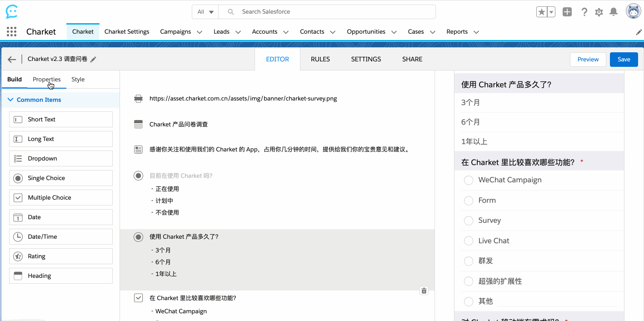Viewport: 644px width, 321px height.
Task: Delete the selected question with trash icon
Action: pyautogui.click(x=424, y=291)
